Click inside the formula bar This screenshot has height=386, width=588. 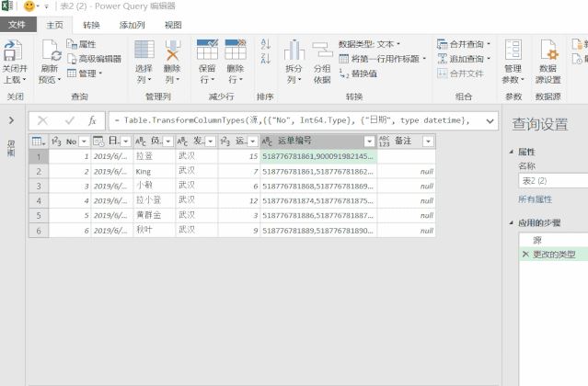(294, 120)
